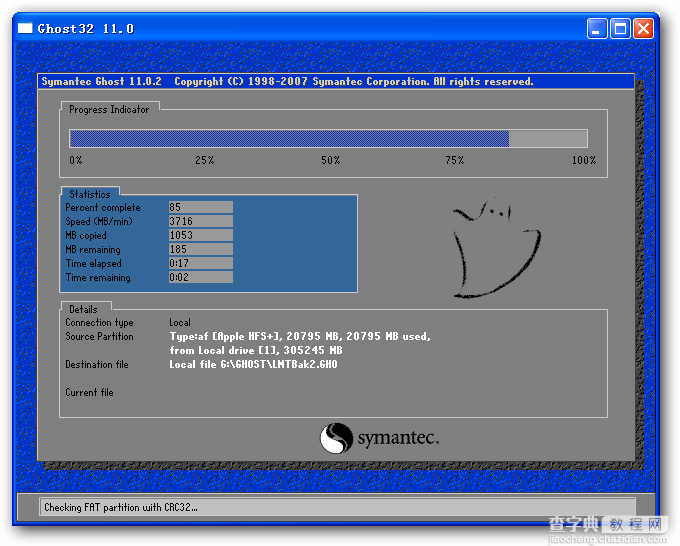The image size is (680, 546).
Task: Click the Percent complete label
Action: (x=103, y=207)
